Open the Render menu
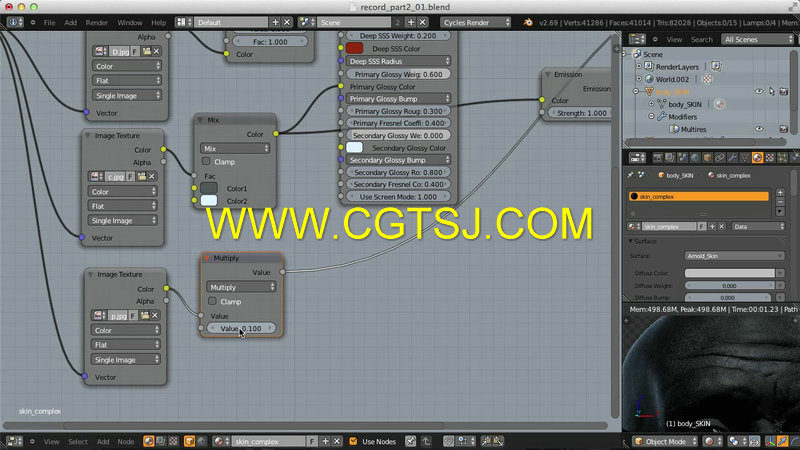Viewport: 800px width, 450px height. click(96, 22)
